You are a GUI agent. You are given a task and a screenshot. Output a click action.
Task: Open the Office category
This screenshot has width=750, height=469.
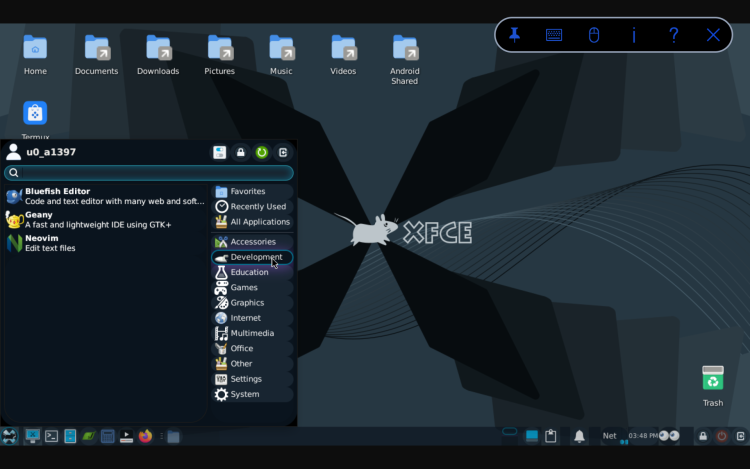(252, 349)
